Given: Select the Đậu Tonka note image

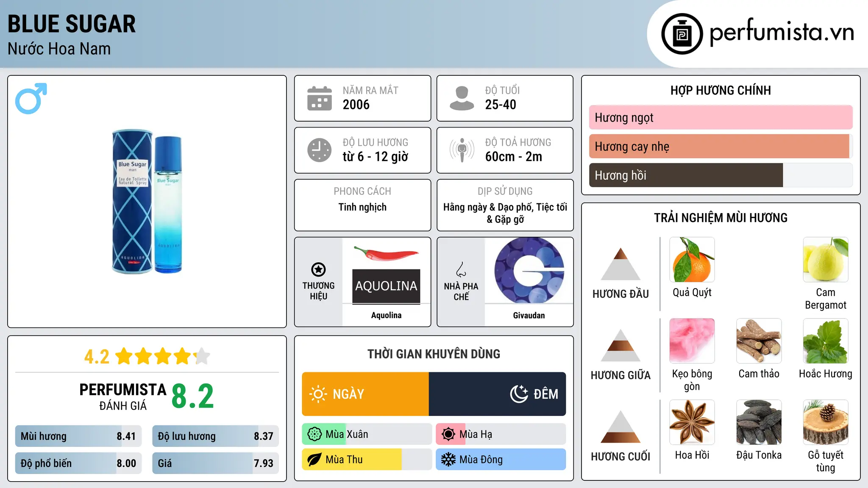Looking at the screenshot, I should (x=759, y=422).
